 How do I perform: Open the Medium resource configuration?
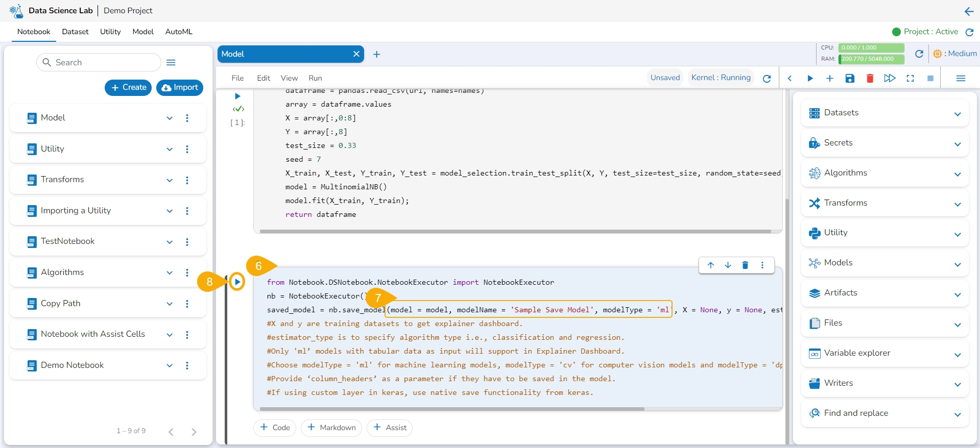(955, 54)
